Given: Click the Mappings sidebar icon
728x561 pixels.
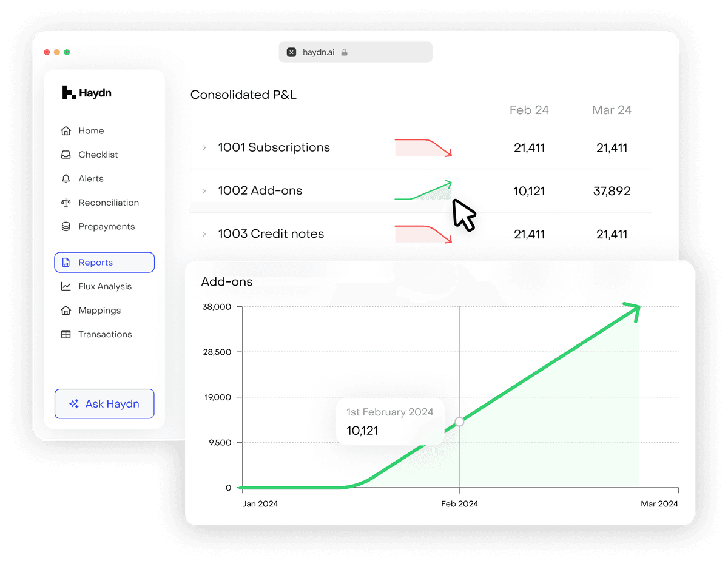Looking at the screenshot, I should [66, 311].
